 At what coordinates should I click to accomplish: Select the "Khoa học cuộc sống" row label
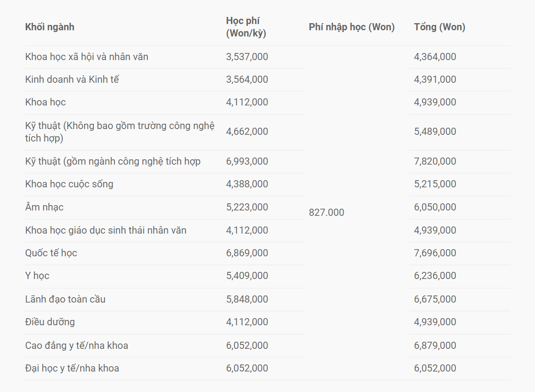click(69, 184)
